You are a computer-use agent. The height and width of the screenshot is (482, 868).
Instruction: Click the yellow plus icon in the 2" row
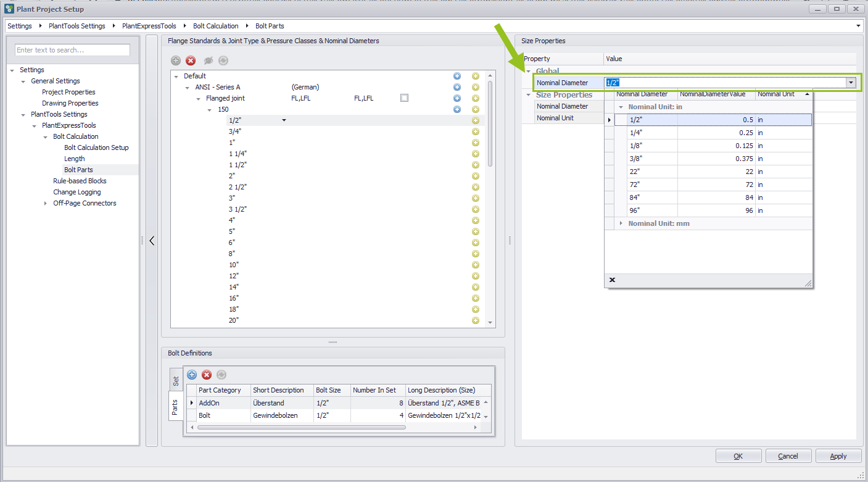click(476, 176)
